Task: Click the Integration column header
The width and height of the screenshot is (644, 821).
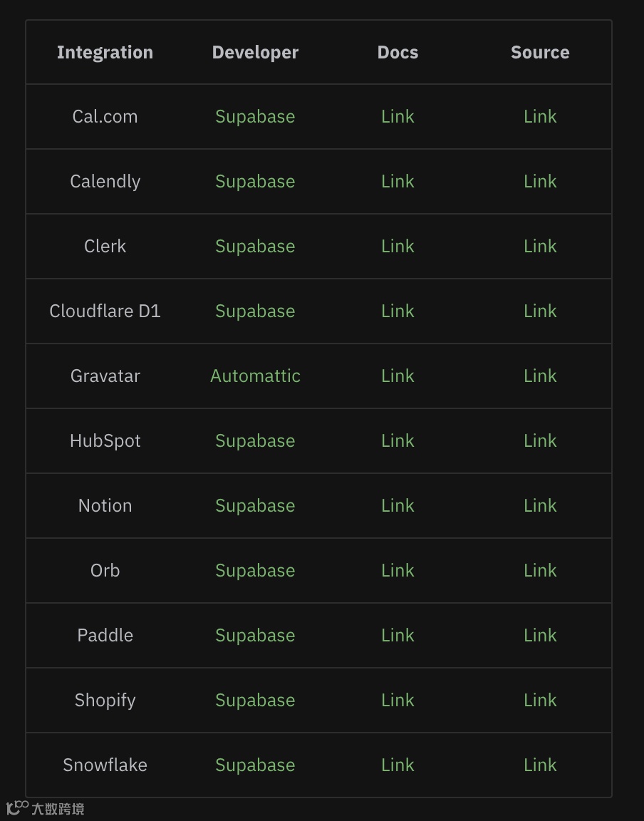Action: 105,53
